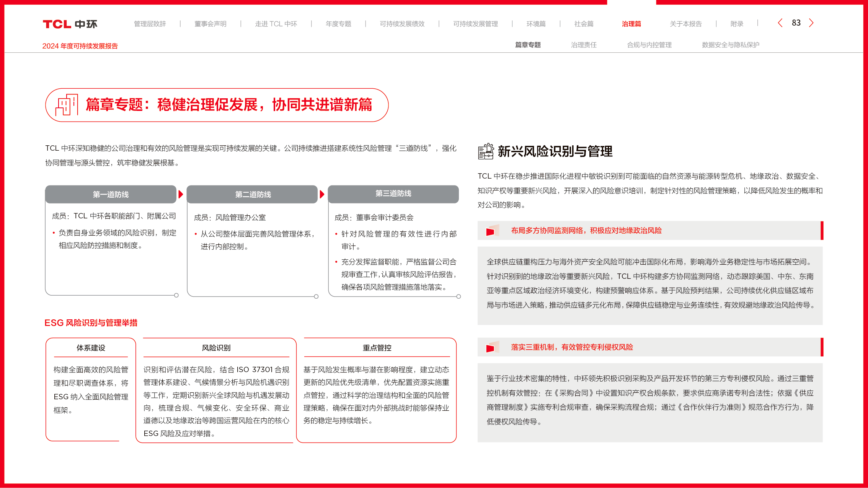Click the red flag beside 布局多方协同监测网络

(x=491, y=231)
